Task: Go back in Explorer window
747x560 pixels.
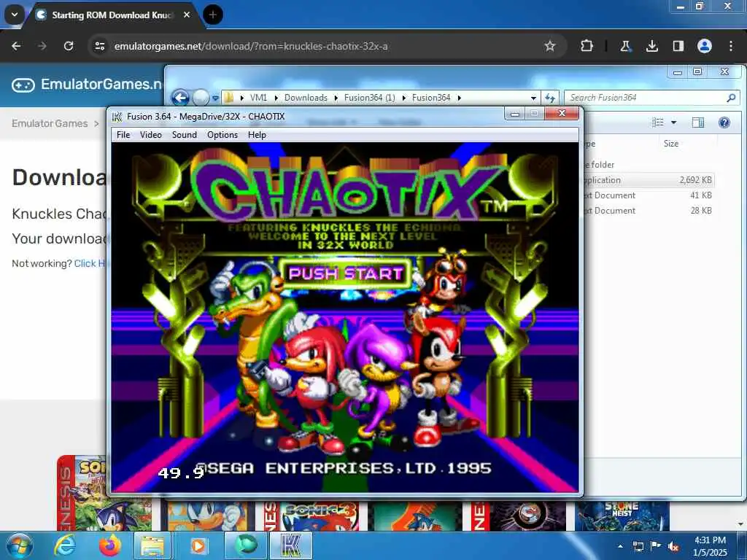Action: pyautogui.click(x=180, y=98)
